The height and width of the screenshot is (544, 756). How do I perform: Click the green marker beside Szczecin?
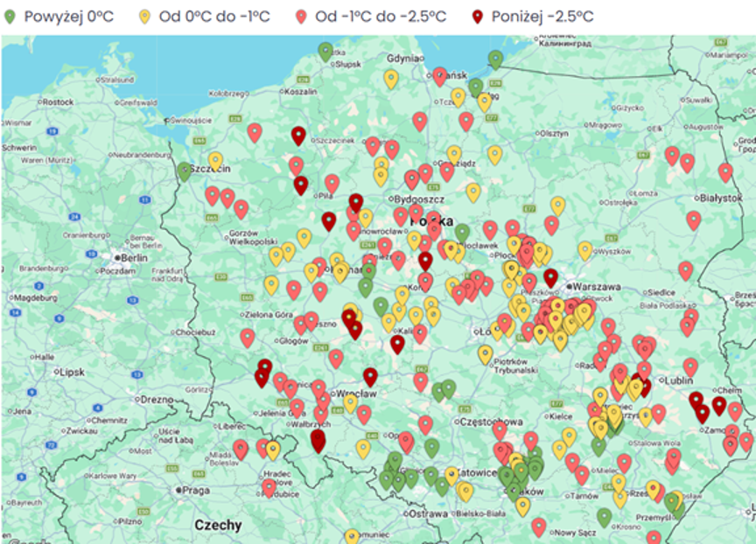pos(185,171)
